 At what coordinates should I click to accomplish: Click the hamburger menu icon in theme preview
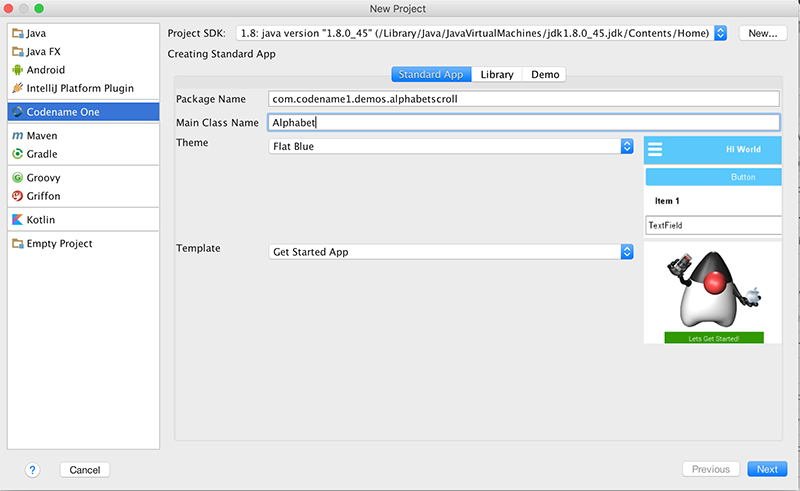[x=655, y=150]
